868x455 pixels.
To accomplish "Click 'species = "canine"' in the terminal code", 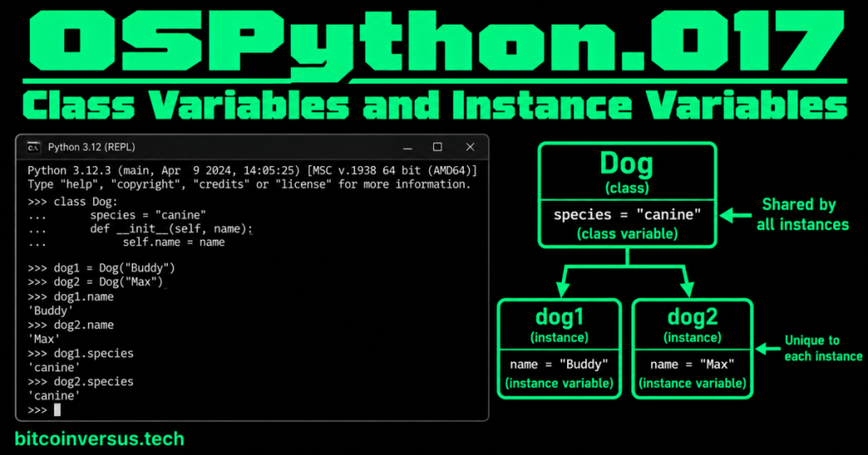I will tap(147, 214).
